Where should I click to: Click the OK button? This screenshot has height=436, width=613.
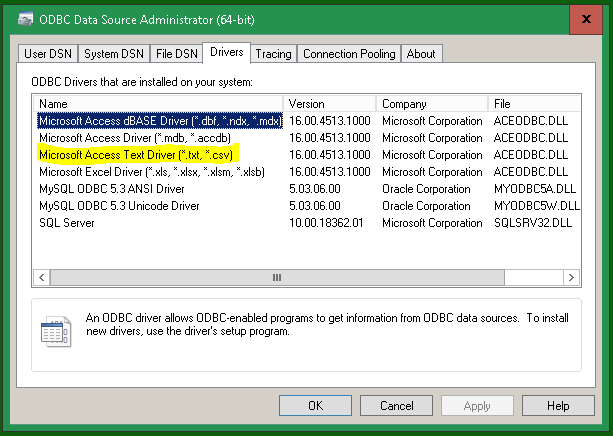click(315, 405)
